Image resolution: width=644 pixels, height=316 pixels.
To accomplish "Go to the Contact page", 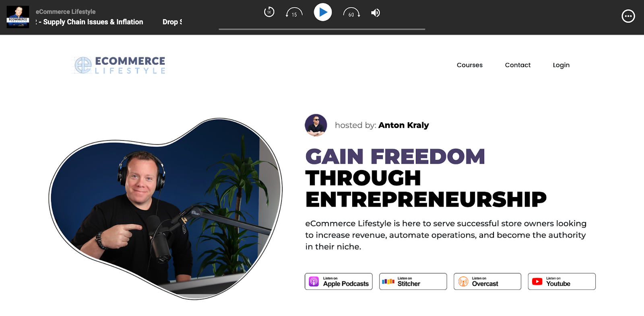I will point(518,65).
